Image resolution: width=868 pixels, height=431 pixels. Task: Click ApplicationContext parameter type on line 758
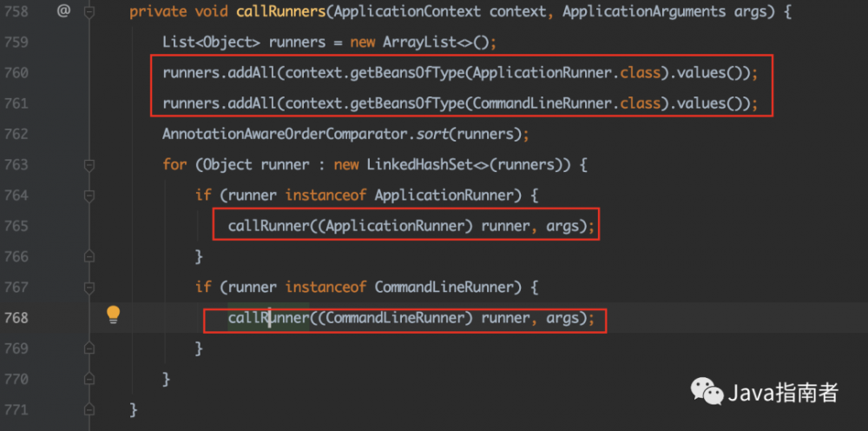(x=408, y=11)
